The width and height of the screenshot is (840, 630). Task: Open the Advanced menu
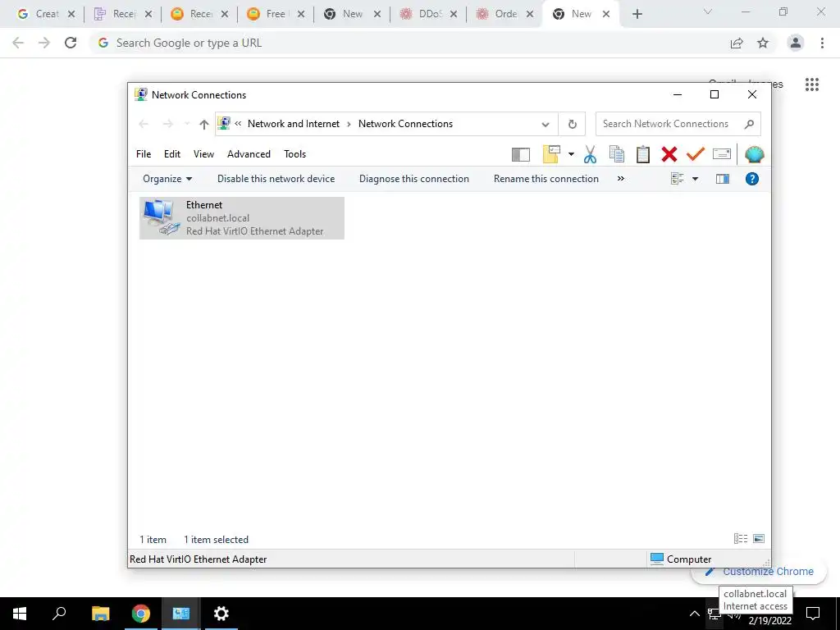coord(249,154)
